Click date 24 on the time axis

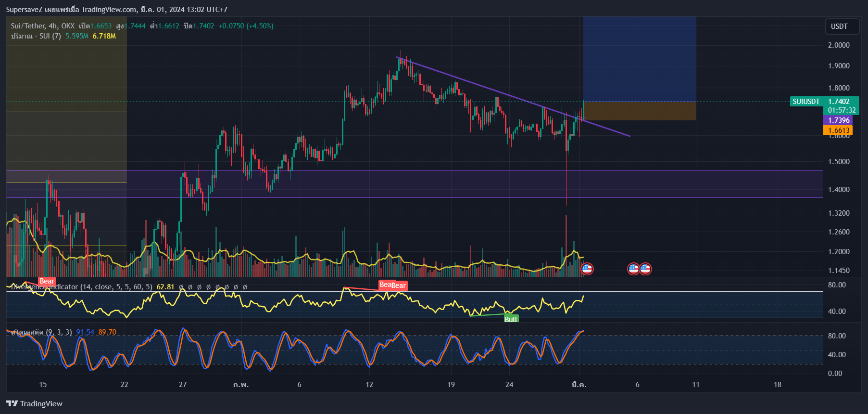tap(509, 385)
